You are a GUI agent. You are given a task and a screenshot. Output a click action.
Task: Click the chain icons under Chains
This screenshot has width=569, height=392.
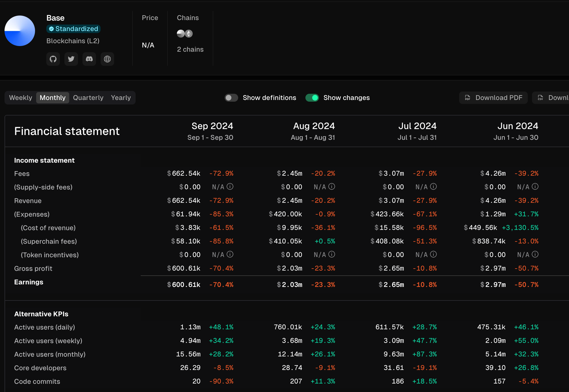point(185,34)
